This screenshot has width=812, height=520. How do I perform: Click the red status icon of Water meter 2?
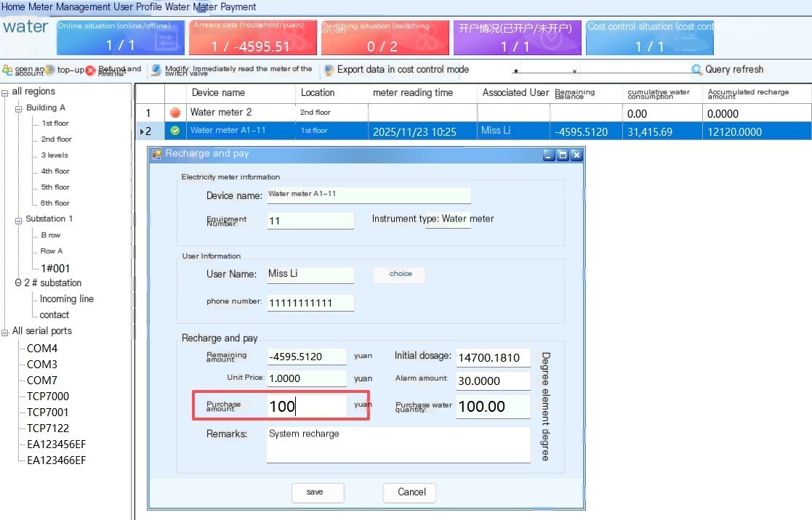[x=175, y=113]
